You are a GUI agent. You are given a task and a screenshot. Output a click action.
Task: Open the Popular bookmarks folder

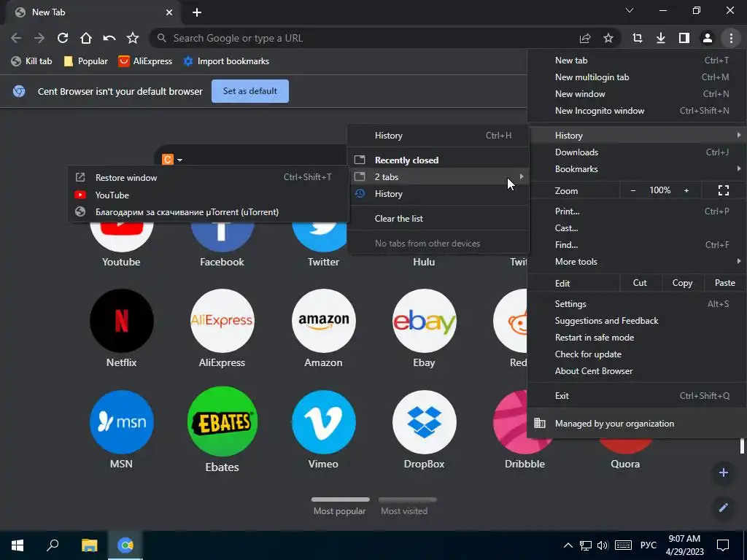pos(86,61)
